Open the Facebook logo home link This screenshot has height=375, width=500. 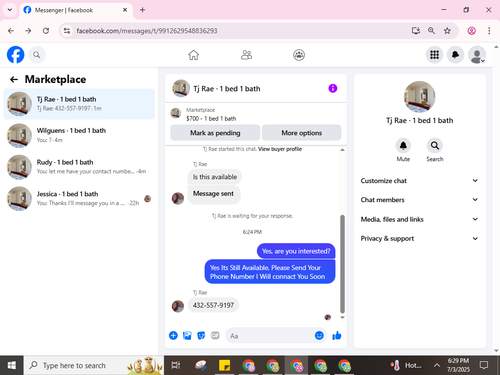(15, 55)
